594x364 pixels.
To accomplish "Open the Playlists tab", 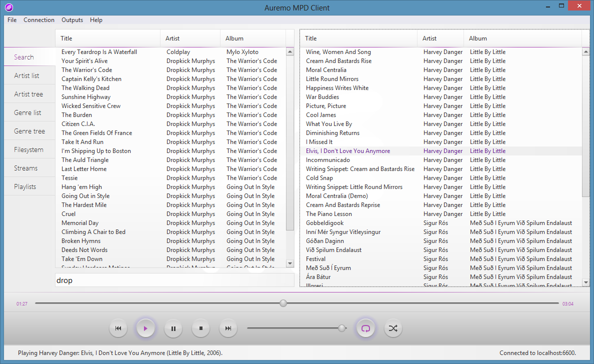I will point(29,186).
